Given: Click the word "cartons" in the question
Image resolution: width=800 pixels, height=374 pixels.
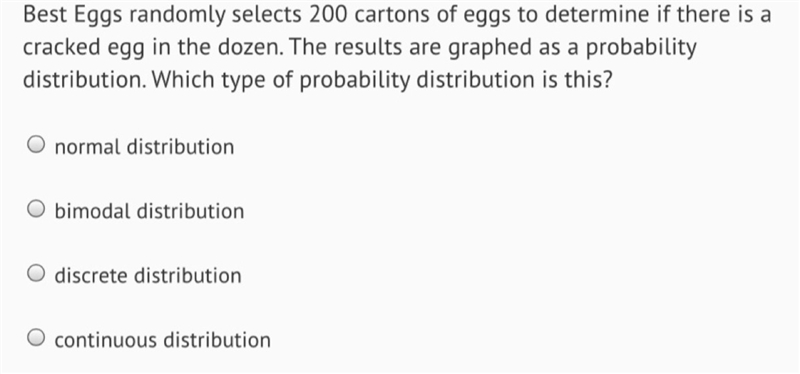Looking at the screenshot, I should (389, 16).
